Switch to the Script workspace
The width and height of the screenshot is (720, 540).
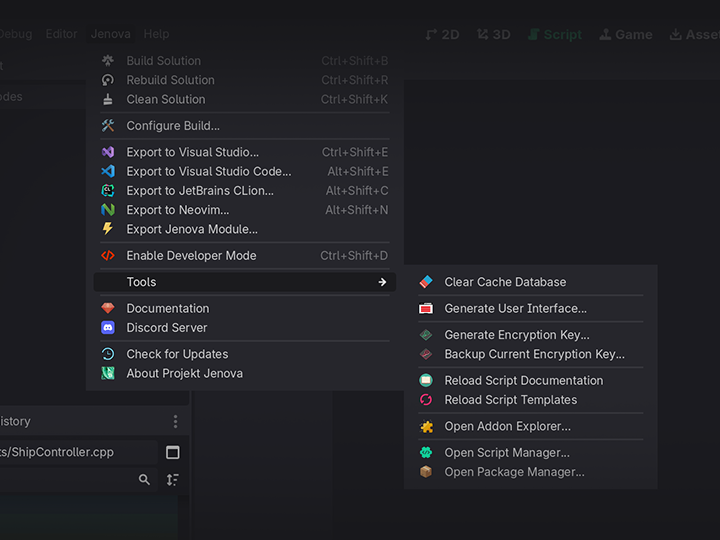pyautogui.click(x=555, y=34)
